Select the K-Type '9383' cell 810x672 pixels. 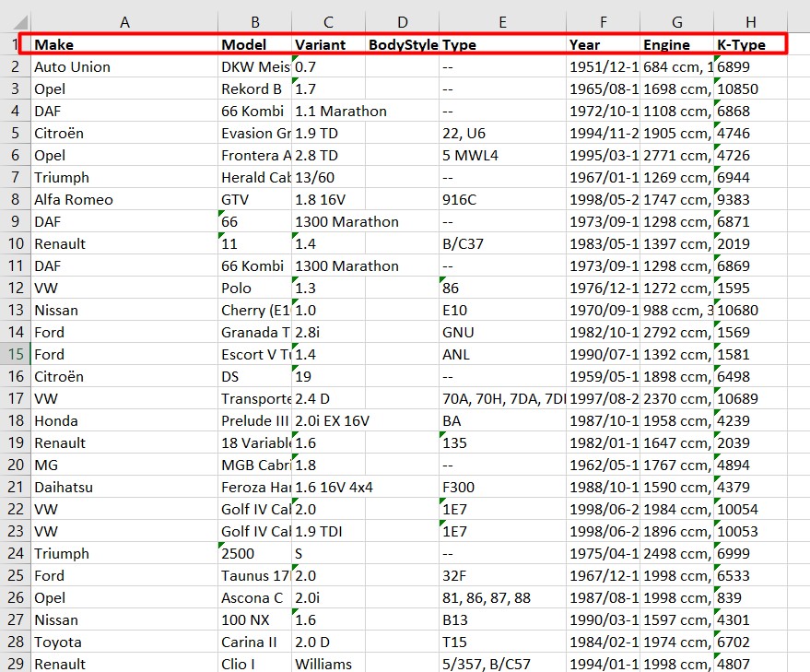pyautogui.click(x=751, y=199)
